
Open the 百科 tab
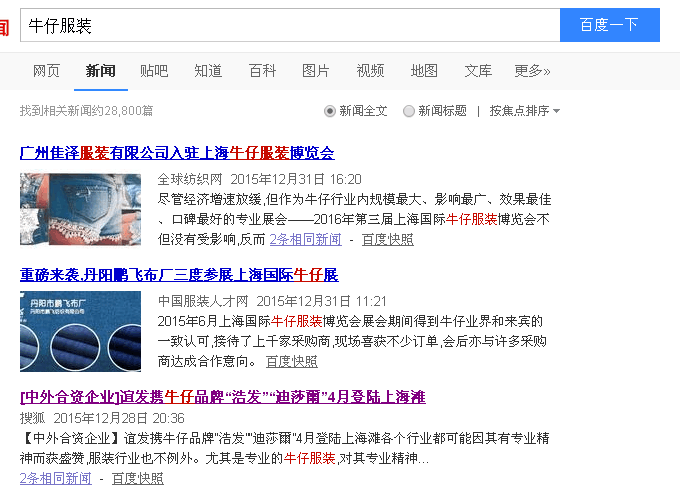(262, 71)
